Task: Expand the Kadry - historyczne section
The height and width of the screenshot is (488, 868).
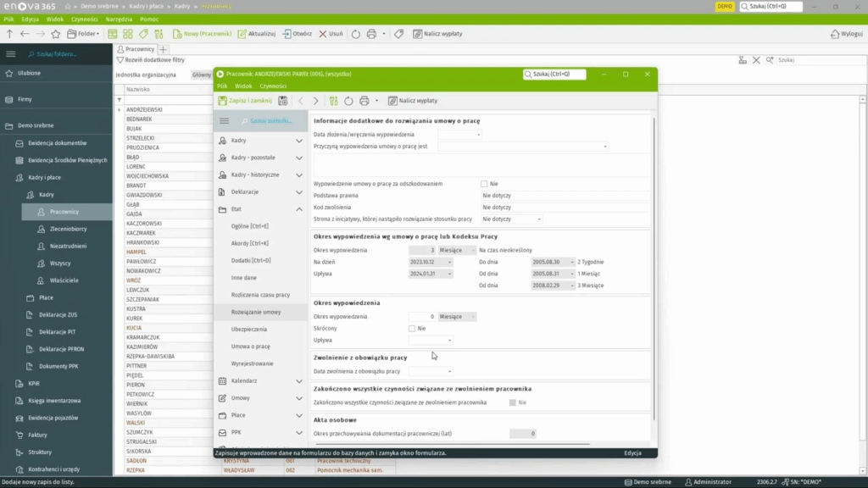Action: pos(298,175)
